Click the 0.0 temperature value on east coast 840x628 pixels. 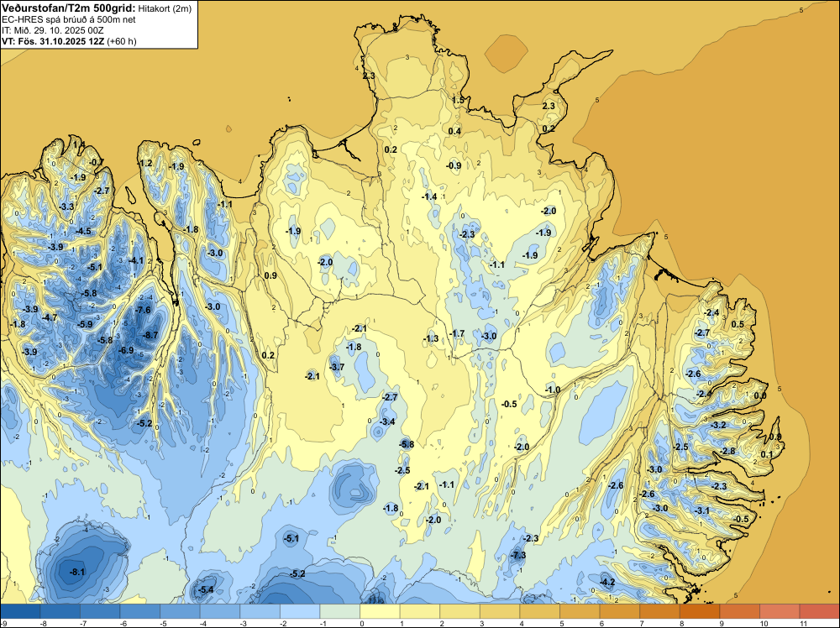click(760, 395)
